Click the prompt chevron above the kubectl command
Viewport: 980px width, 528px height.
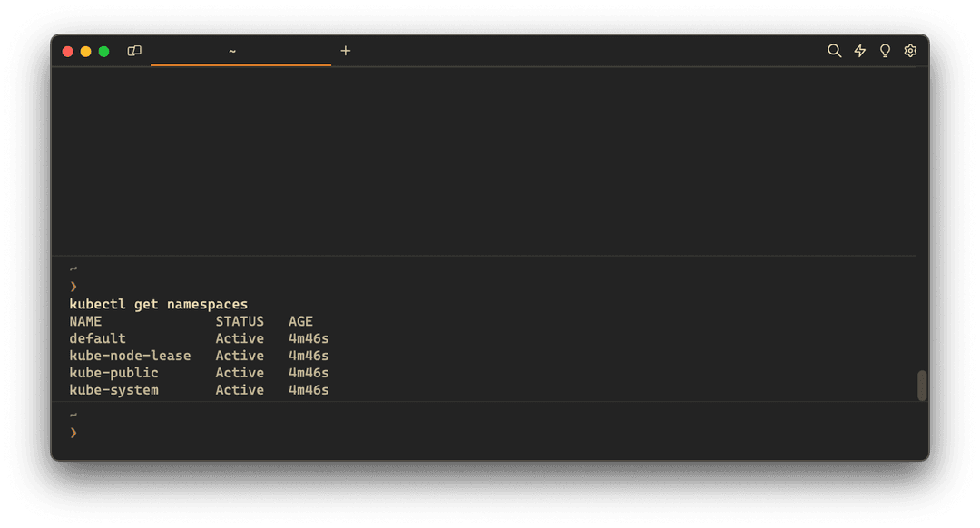[73, 286]
